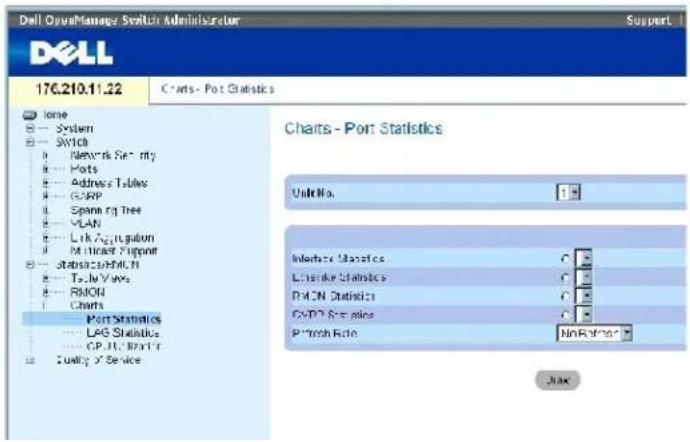Image resolution: width=690 pixels, height=442 pixels.
Task: Open the Support link
Action: [x=648, y=20]
